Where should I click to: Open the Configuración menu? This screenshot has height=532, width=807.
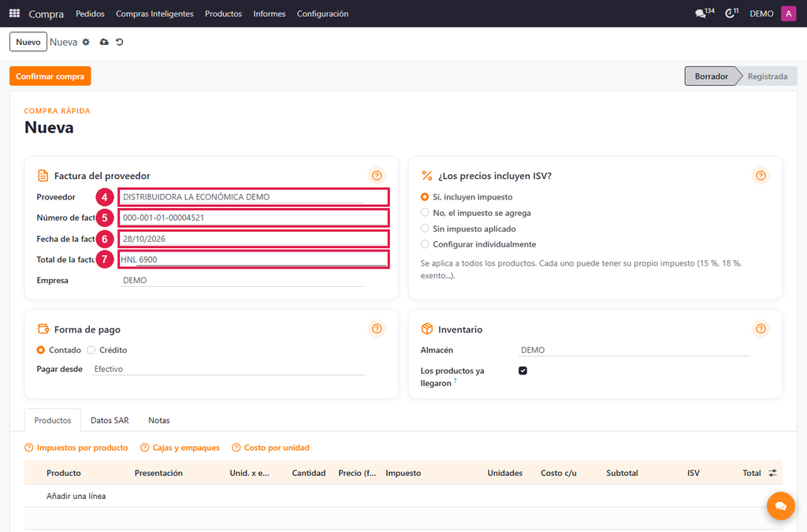click(x=322, y=13)
